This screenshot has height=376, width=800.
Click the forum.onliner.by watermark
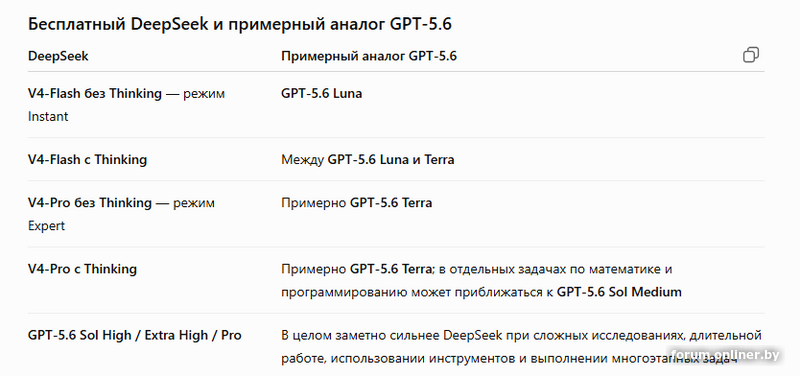[x=726, y=355]
